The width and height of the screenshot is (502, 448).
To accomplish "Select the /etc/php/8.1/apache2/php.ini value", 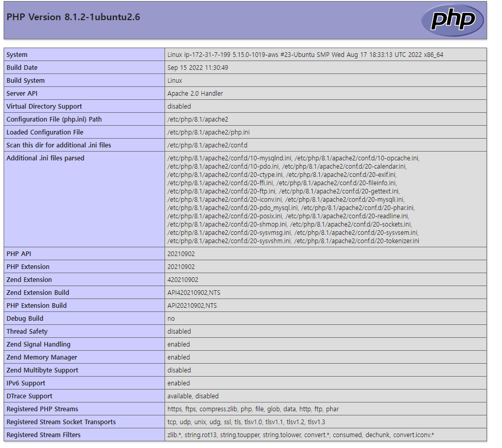I will [x=209, y=132].
